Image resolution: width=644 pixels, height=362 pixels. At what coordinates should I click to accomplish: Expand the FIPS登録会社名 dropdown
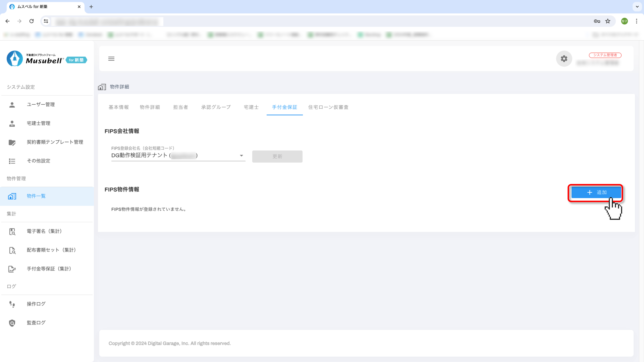tap(241, 156)
